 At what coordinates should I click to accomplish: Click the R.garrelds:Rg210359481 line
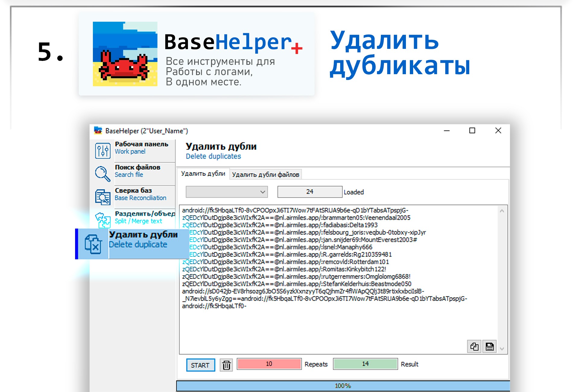(x=290, y=254)
